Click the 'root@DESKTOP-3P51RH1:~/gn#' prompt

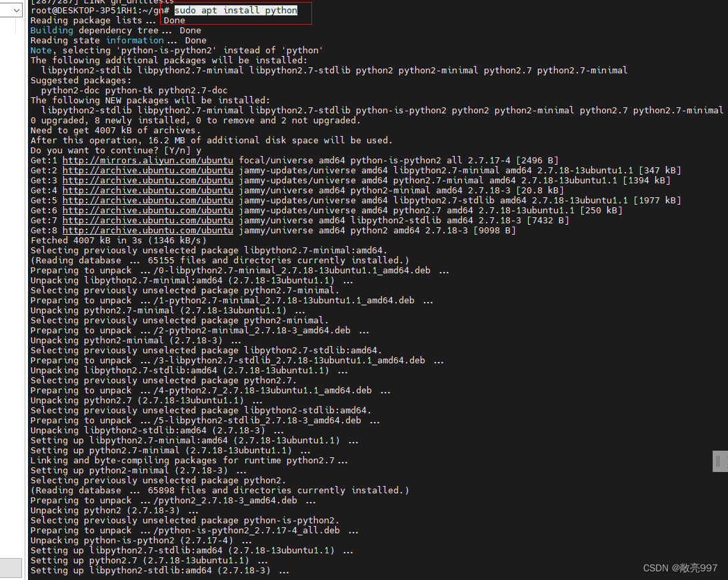[x=100, y=10]
